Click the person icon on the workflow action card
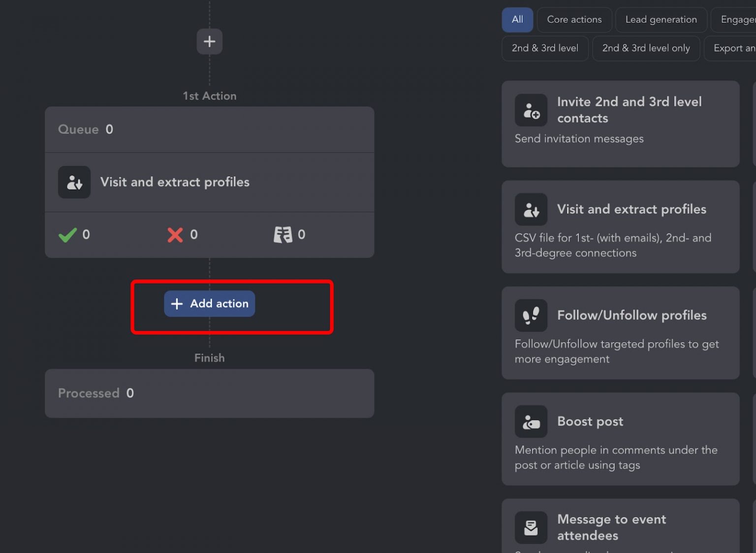Image resolution: width=756 pixels, height=553 pixels. 74,182
